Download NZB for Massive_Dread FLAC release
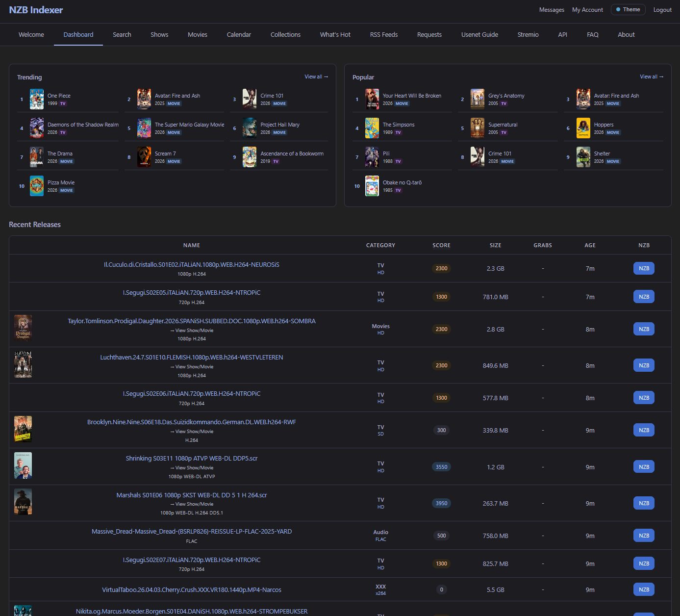This screenshot has height=616, width=680. click(x=644, y=536)
